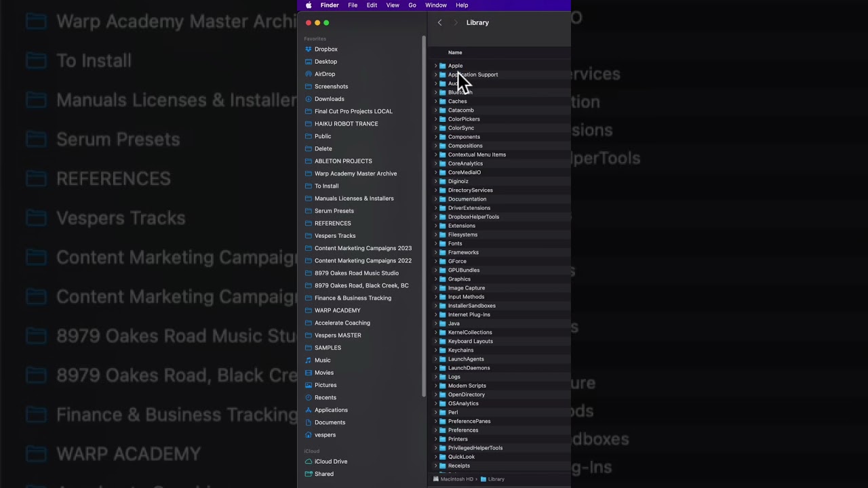Open the Go menu
Screen dimensions: 868x488
(x=412, y=5)
